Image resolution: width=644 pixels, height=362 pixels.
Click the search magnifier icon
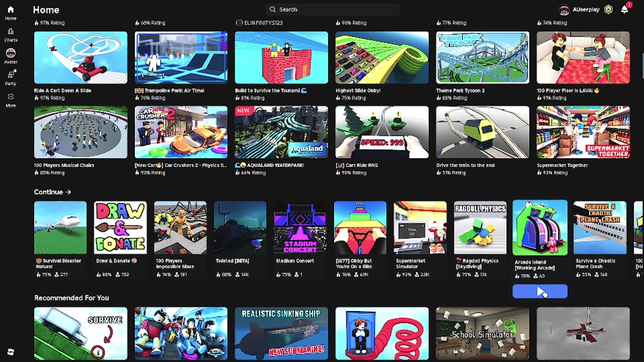coord(273,9)
